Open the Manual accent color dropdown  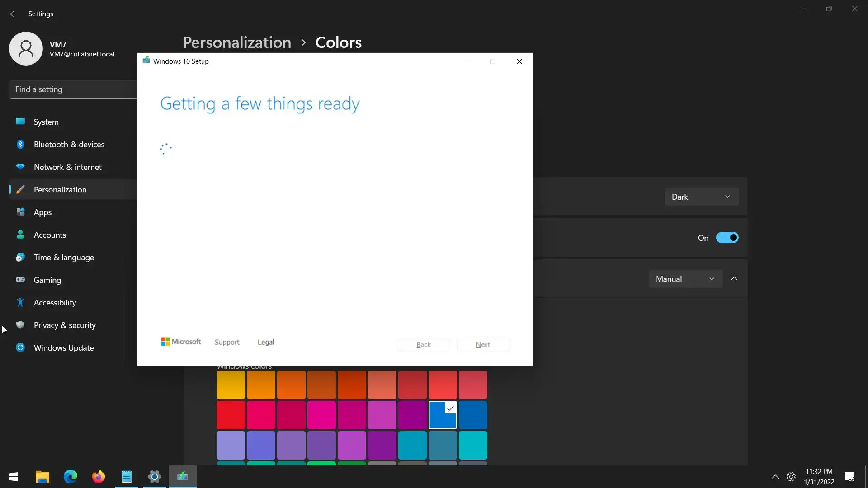pyautogui.click(x=685, y=279)
